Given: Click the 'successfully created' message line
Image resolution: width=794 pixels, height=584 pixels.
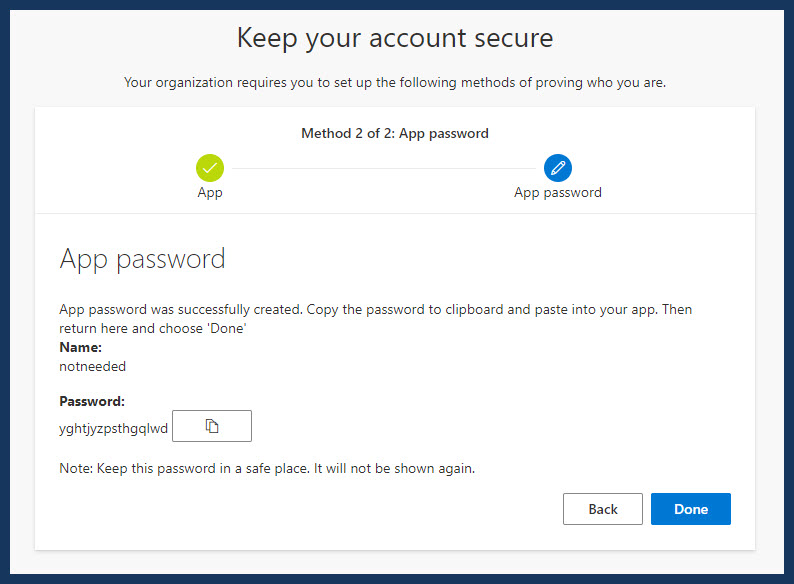Looking at the screenshot, I should (x=375, y=309).
